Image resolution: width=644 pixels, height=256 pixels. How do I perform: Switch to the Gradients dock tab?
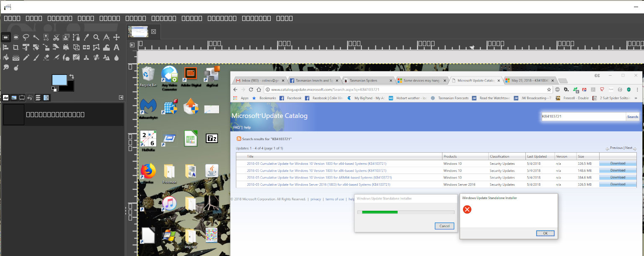point(46,97)
